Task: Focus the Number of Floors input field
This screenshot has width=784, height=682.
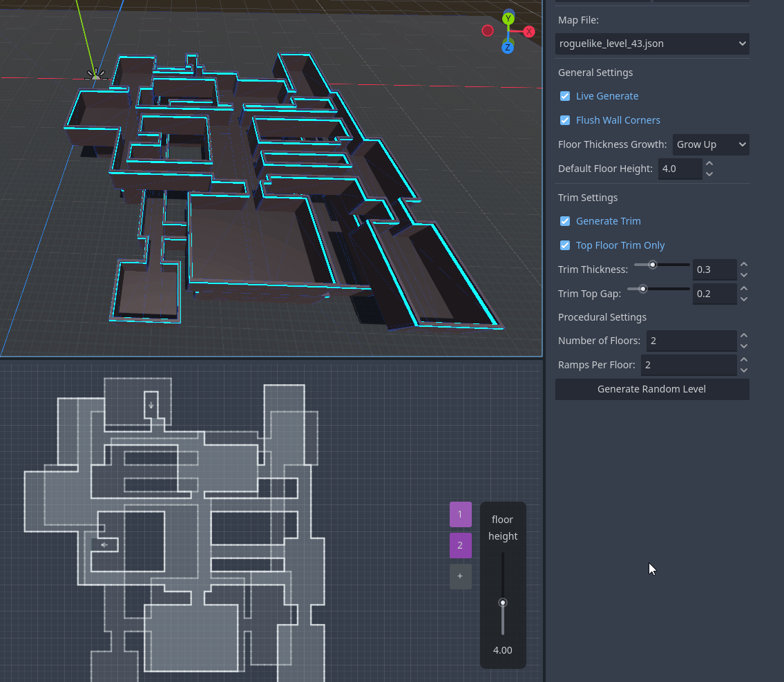Action: pyautogui.click(x=691, y=341)
